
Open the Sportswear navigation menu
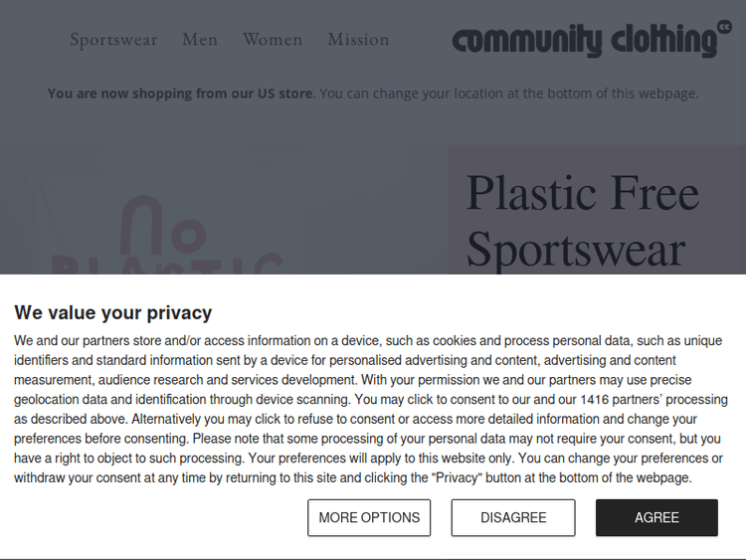tap(113, 40)
